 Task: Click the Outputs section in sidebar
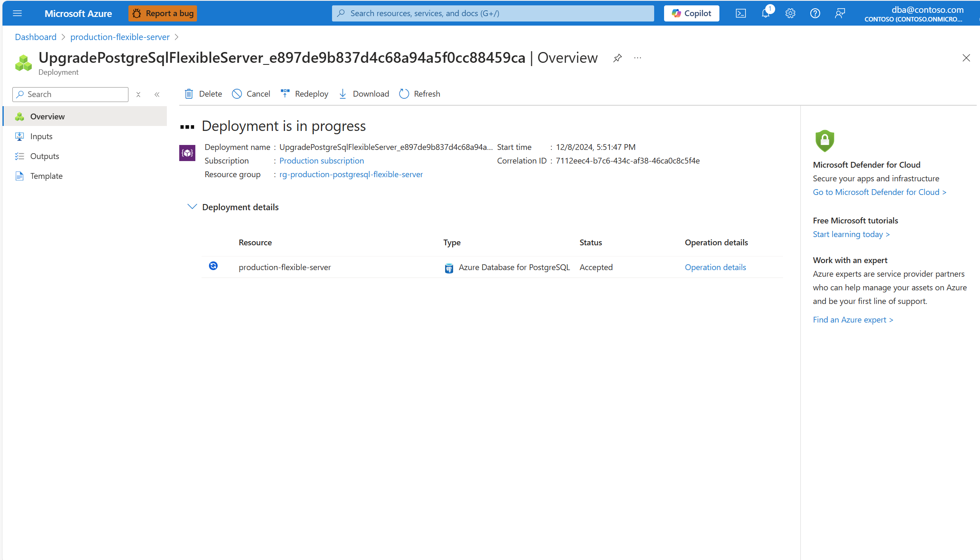click(44, 155)
